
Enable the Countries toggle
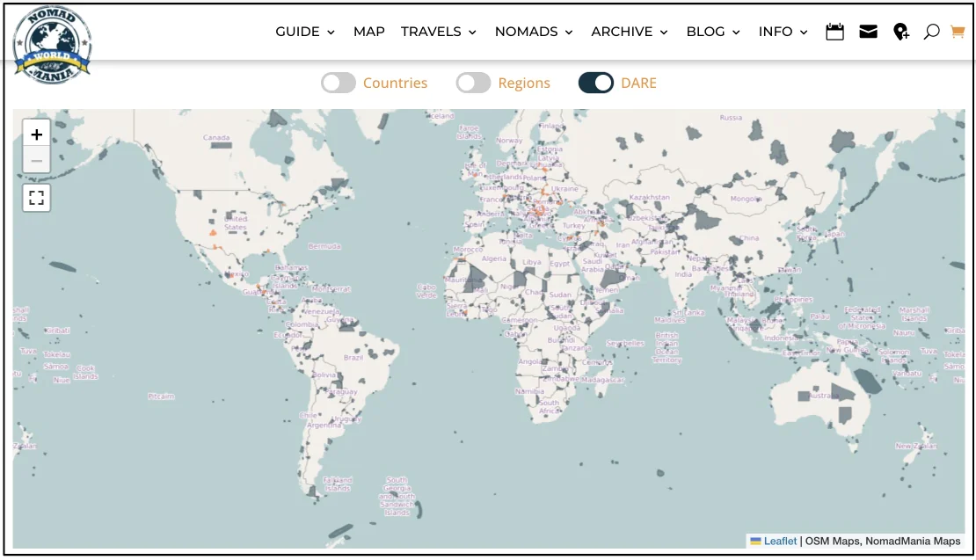(338, 83)
